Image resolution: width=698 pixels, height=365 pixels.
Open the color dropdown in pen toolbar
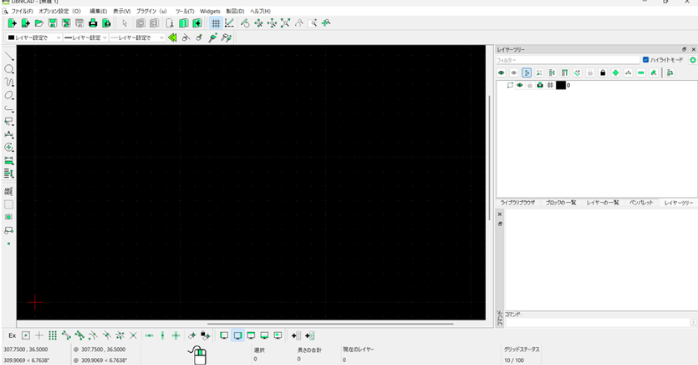point(34,38)
